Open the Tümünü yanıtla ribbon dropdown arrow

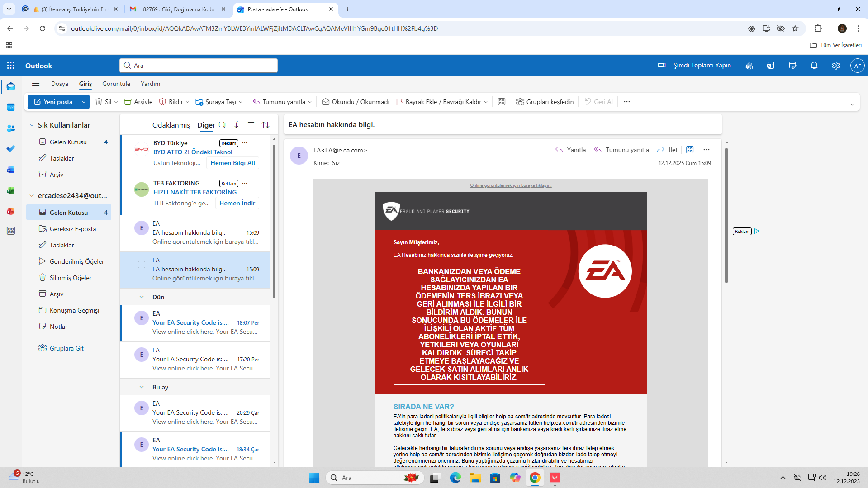pos(310,102)
